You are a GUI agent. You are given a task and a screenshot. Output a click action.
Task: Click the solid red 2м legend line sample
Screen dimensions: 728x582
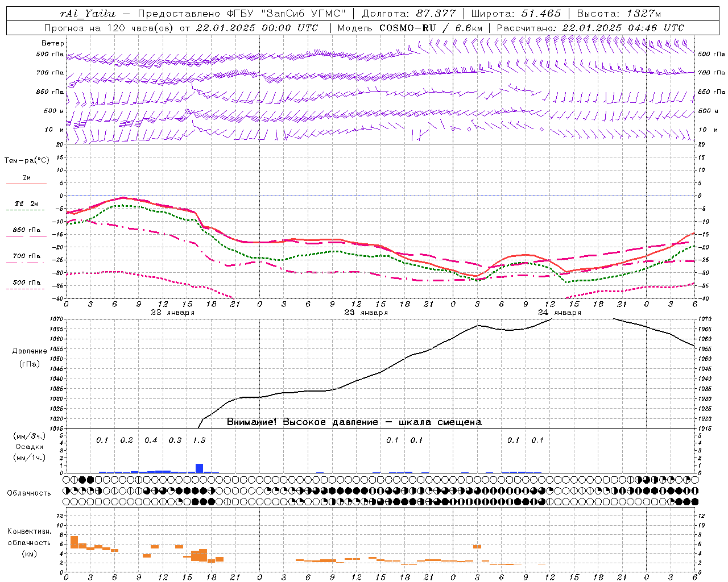26,184
